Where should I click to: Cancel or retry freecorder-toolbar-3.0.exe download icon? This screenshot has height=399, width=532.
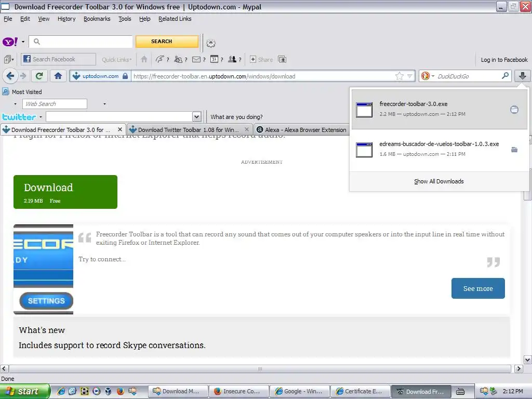[514, 109]
